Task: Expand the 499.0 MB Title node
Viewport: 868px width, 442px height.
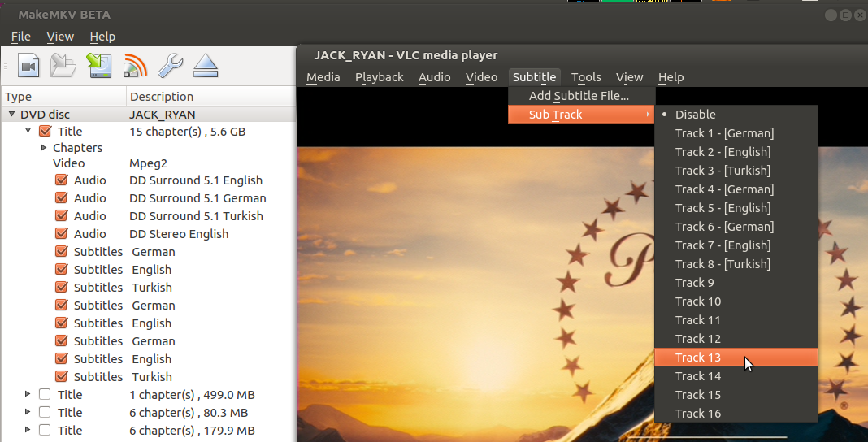Action: coord(28,394)
